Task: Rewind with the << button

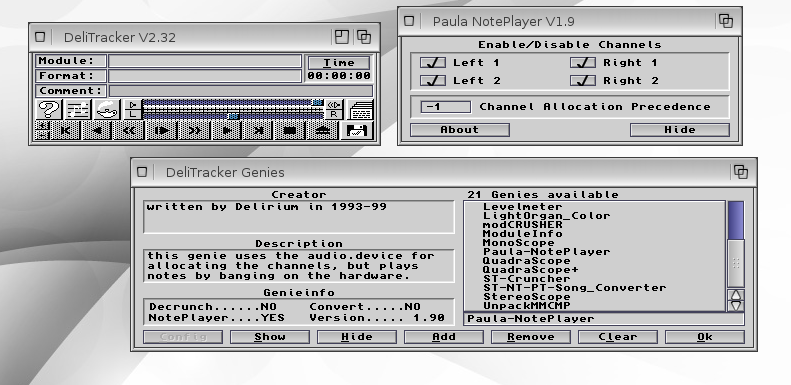Action: [x=129, y=131]
